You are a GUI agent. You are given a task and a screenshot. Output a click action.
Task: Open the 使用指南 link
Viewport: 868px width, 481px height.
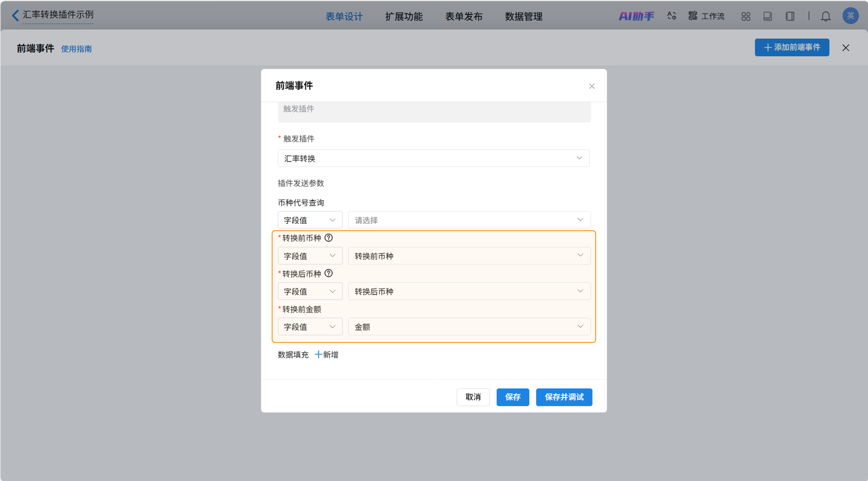[76, 49]
